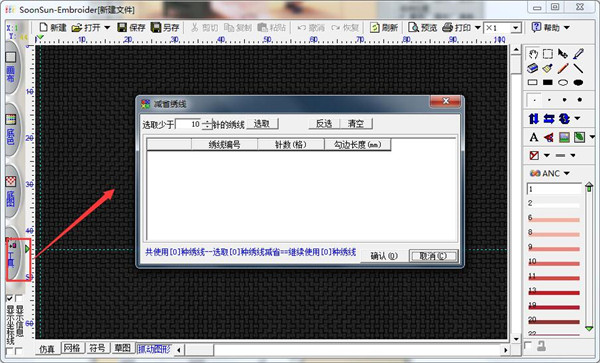Viewport: 600px width, 363px height.
Task: Toggle the checkbox beside the lock icon
Action: pos(528,345)
